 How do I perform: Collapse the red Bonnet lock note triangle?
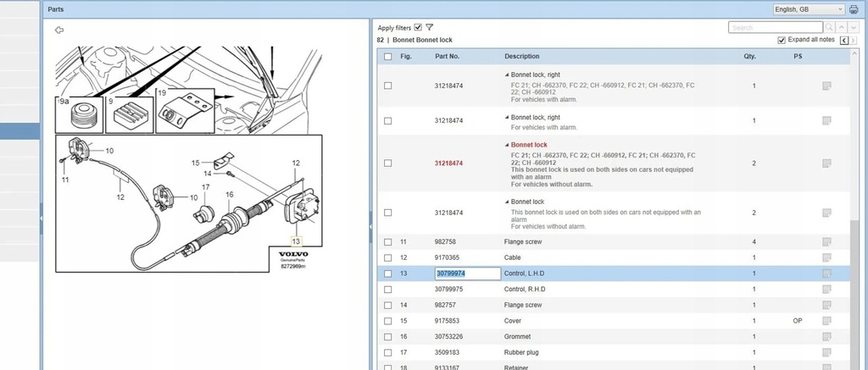(x=508, y=145)
